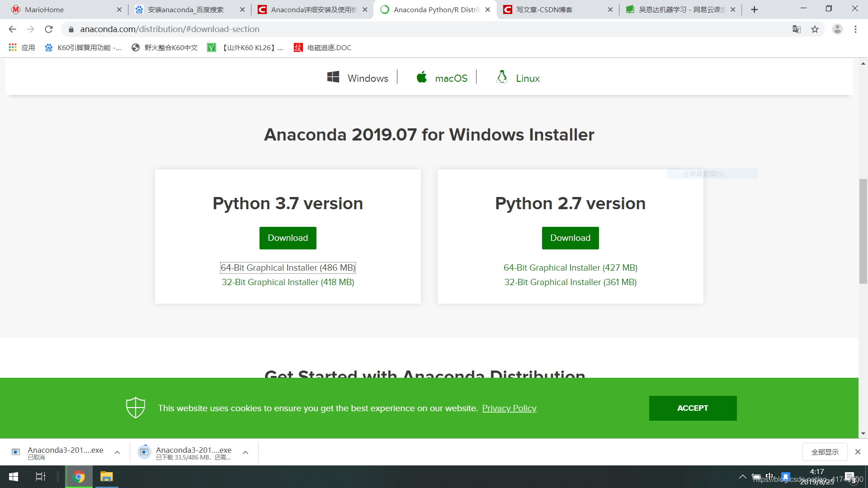Click the address bar URL
The height and width of the screenshot is (488, 868).
[x=170, y=29]
